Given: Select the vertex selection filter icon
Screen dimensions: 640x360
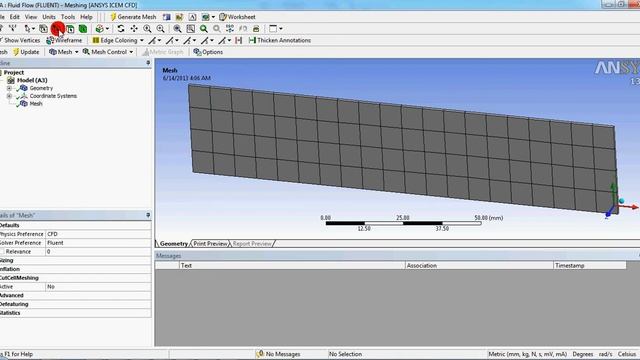Looking at the screenshot, I should point(43,29).
